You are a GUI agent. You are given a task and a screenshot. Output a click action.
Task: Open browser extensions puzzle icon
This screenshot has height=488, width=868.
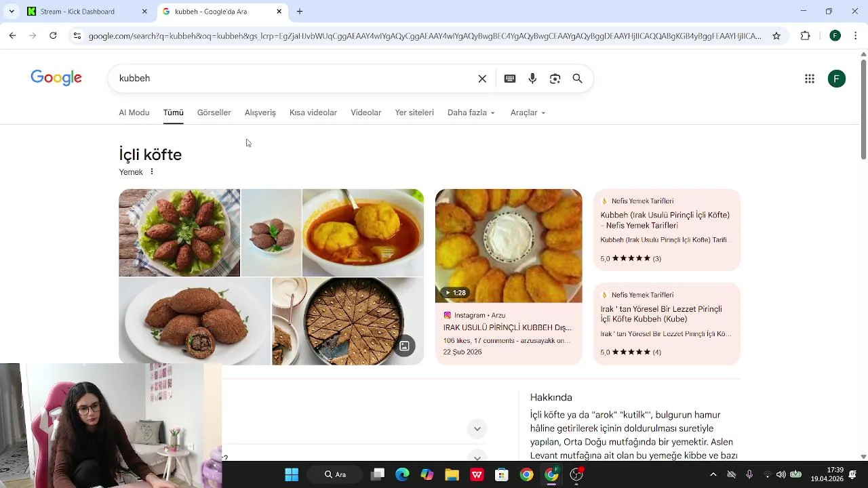(806, 36)
